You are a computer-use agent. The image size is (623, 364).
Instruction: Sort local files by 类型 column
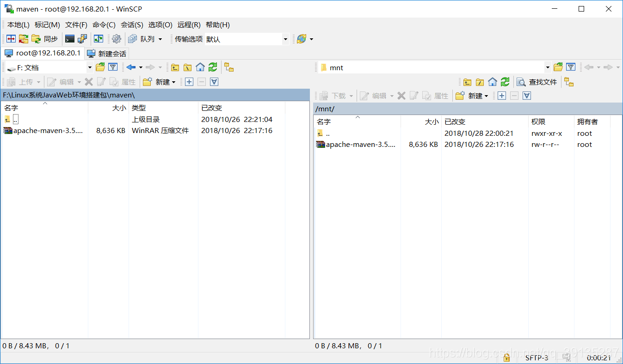tap(163, 108)
